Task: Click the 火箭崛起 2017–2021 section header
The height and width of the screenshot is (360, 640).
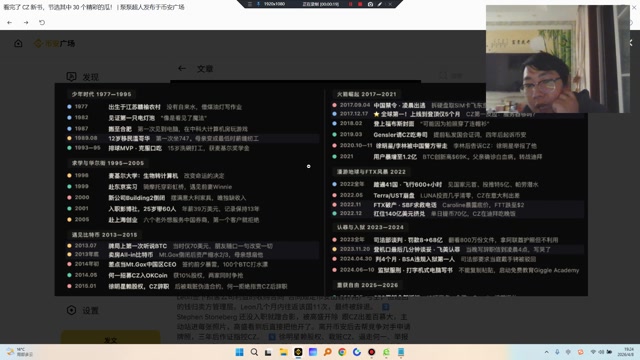Action: [367, 94]
